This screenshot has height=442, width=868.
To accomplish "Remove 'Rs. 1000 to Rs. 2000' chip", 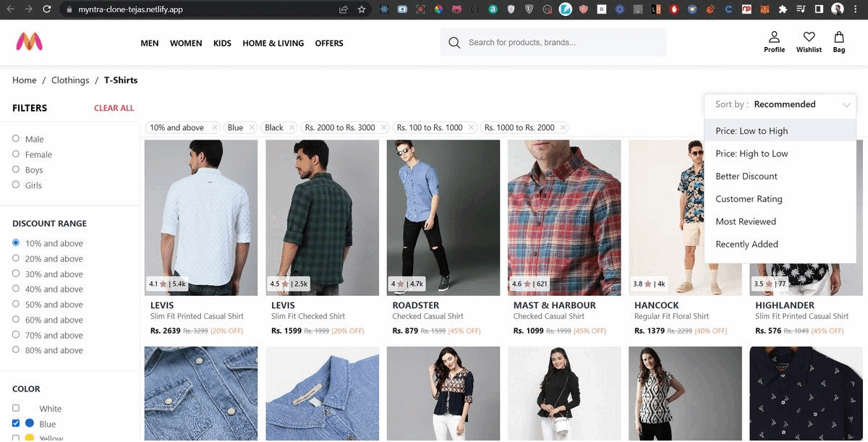I will coord(563,127).
